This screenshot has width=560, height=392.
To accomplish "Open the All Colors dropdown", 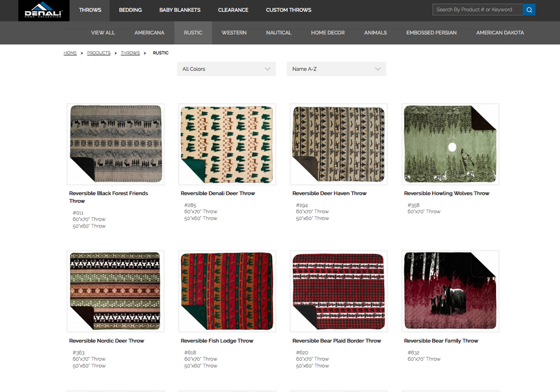I will (x=226, y=69).
